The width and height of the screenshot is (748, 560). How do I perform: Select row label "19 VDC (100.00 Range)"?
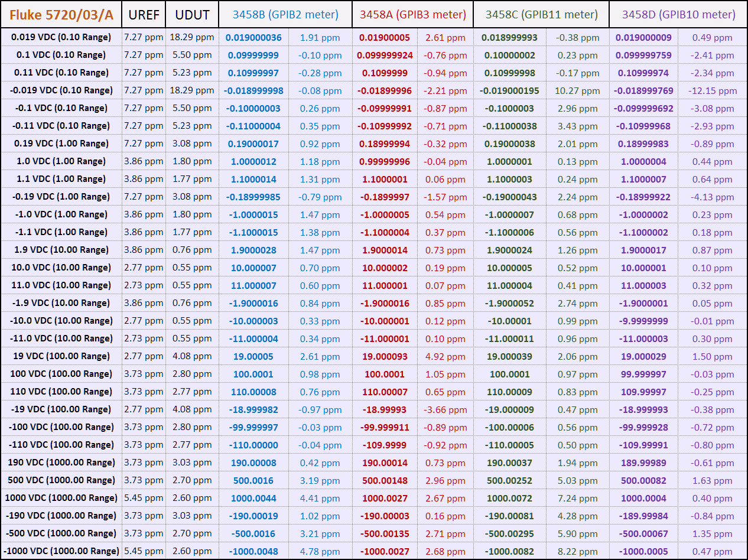(x=61, y=356)
